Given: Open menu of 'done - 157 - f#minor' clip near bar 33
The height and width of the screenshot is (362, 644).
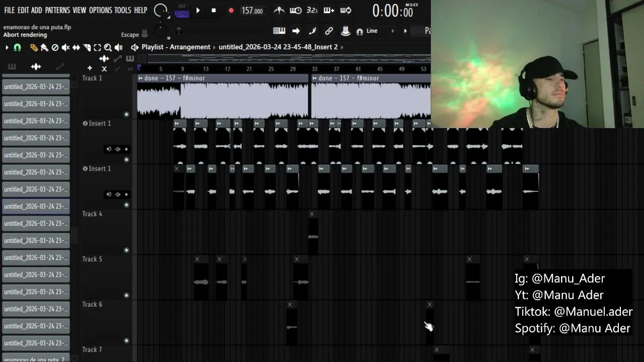Looking at the screenshot, I should (315, 78).
